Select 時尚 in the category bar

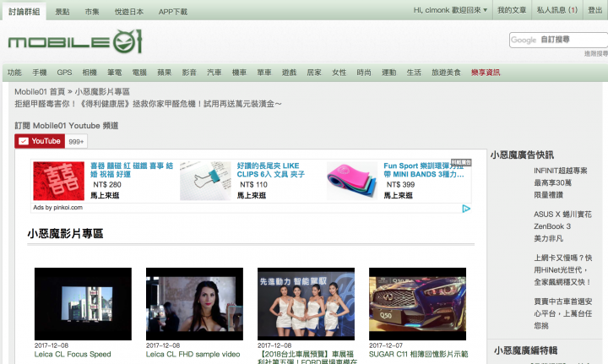point(364,73)
